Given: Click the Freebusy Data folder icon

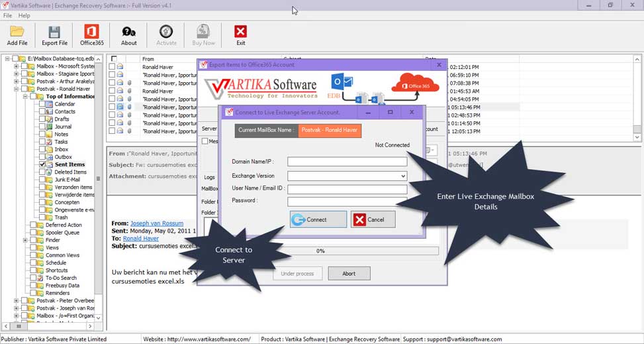Looking at the screenshot, I should (x=40, y=286).
